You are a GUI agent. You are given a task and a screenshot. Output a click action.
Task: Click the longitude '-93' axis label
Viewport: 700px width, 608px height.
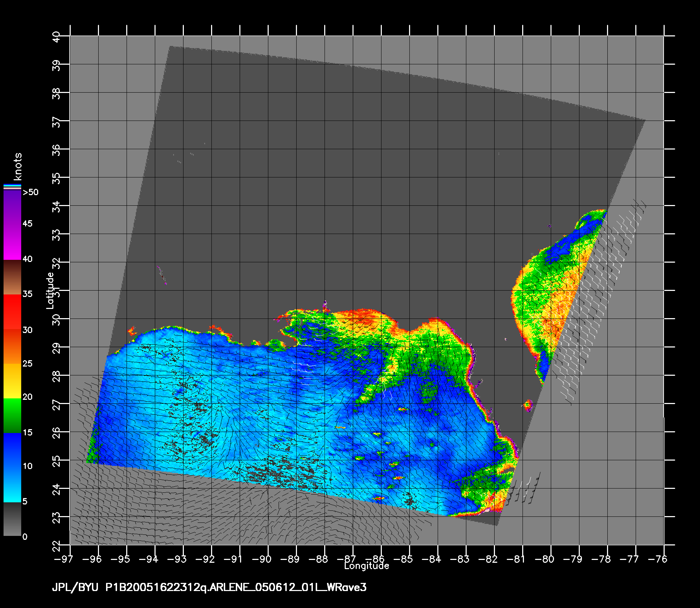(177, 559)
